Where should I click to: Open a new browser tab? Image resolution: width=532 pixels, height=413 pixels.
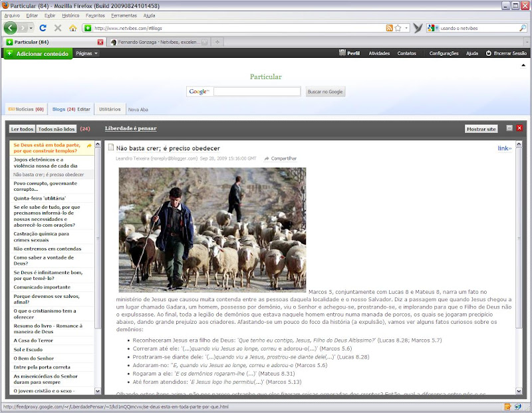tap(217, 42)
